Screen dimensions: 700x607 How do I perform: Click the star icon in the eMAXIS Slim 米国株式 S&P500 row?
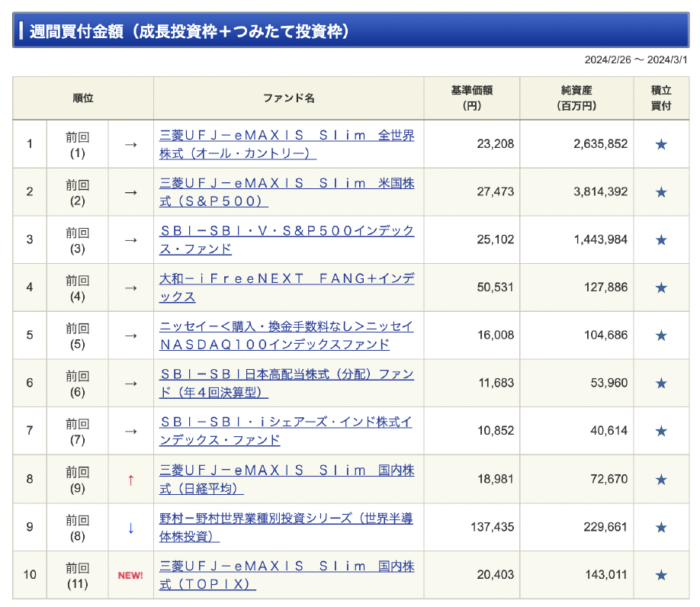[x=661, y=192]
